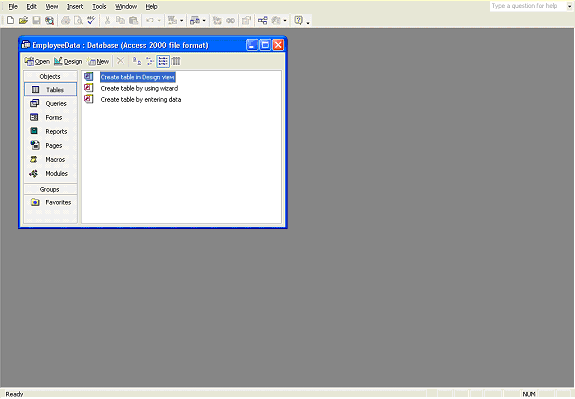Click the File Search toolbar icon
The width and height of the screenshot is (575, 399).
point(49,21)
